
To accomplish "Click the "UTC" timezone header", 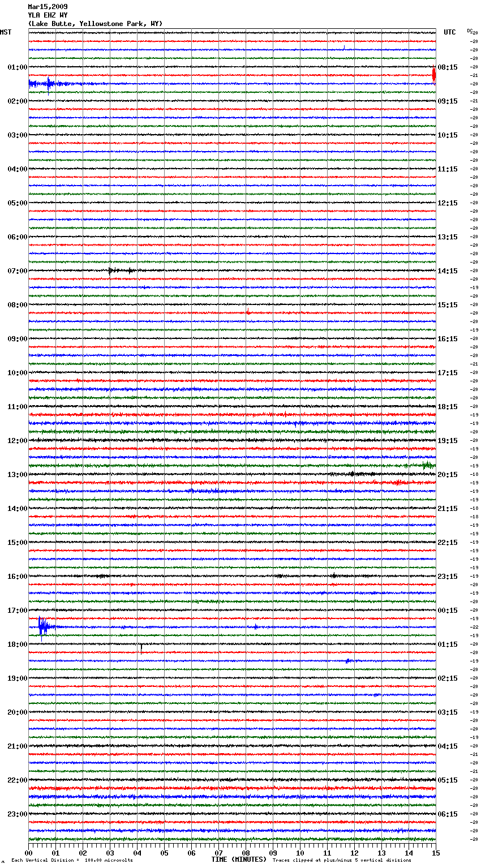I will click(x=449, y=32).
